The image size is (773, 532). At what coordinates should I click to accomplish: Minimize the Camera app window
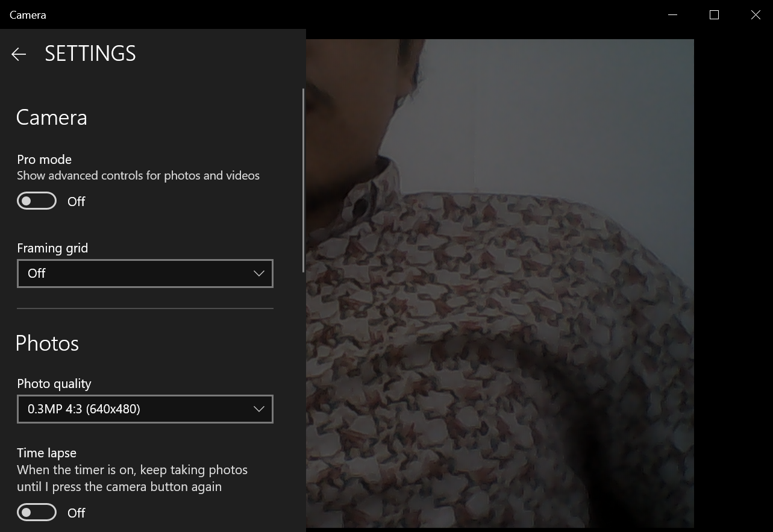point(672,14)
